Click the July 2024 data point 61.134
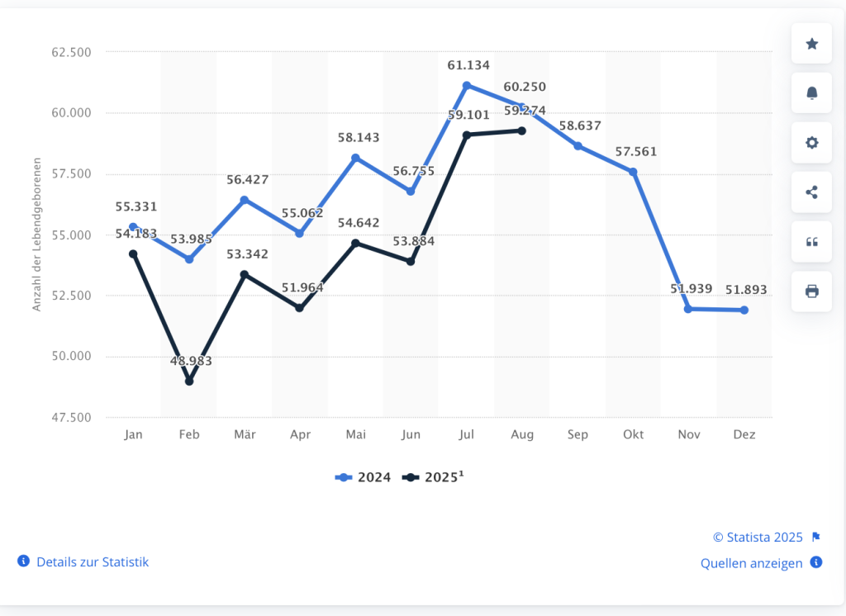846x616 pixels. [x=467, y=85]
